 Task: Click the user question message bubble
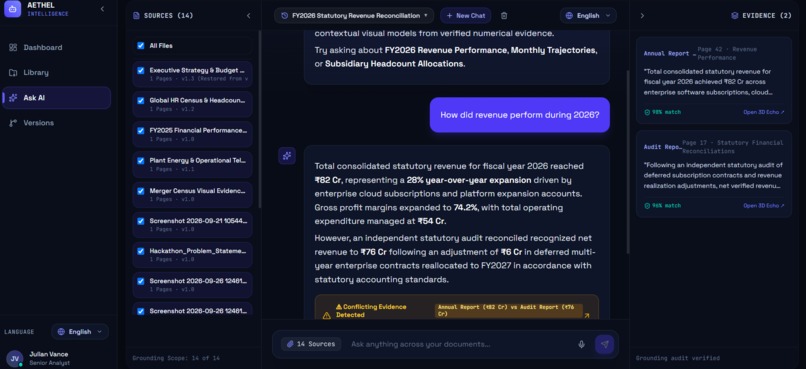[520, 115]
